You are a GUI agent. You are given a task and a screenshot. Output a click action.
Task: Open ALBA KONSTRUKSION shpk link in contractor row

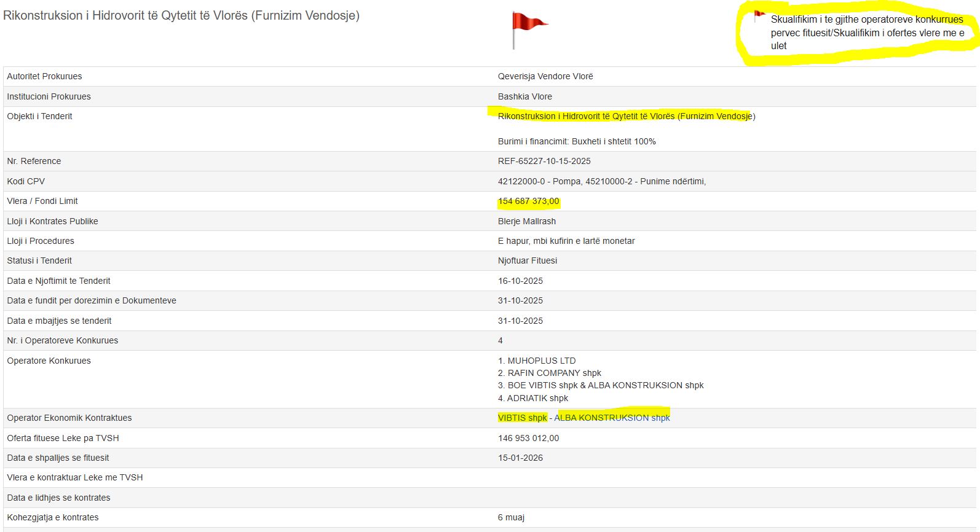pyautogui.click(x=612, y=418)
